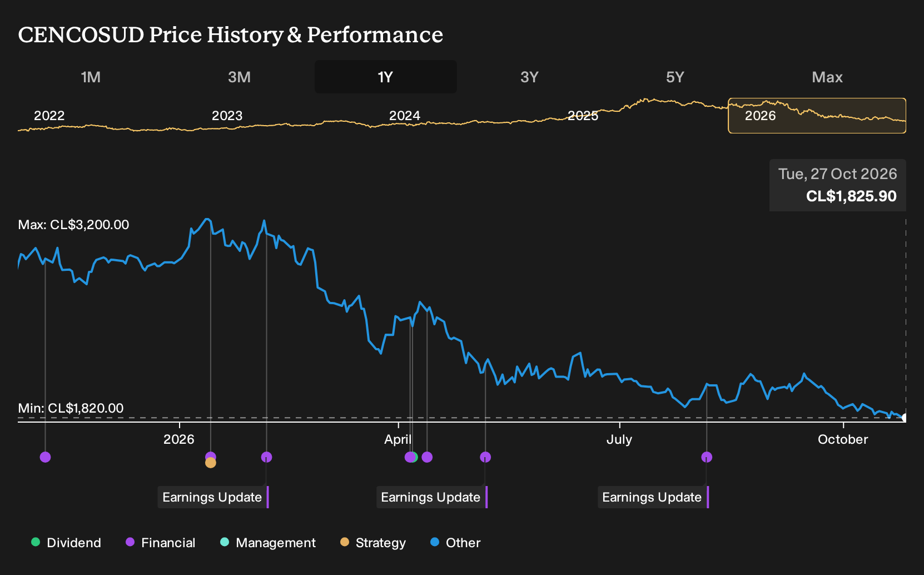This screenshot has height=575, width=924.
Task: Click the highlighted 2026 range selector window
Action: pyautogui.click(x=817, y=116)
